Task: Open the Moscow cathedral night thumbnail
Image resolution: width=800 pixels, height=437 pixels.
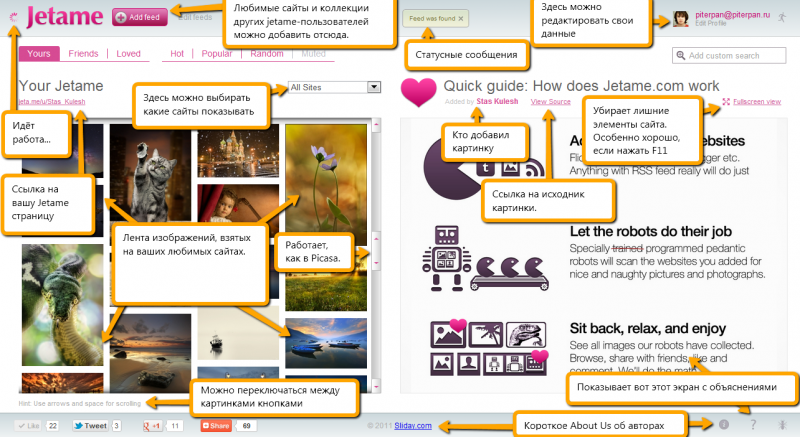Action: click(238, 153)
